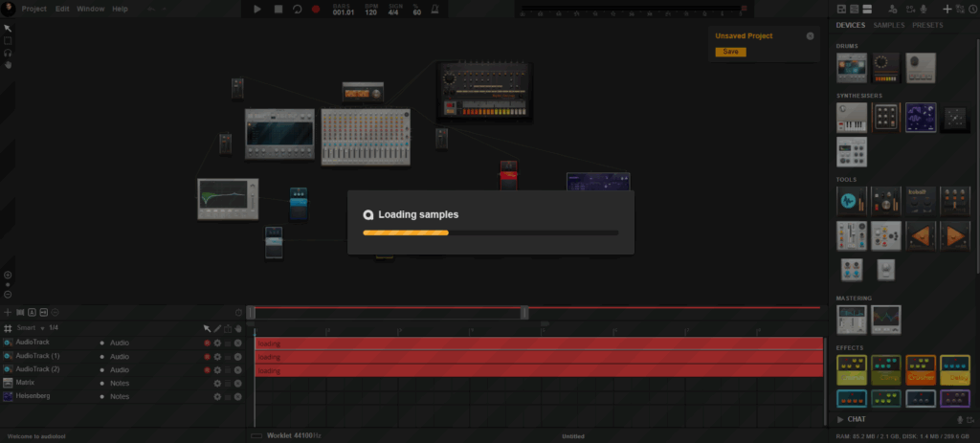Select the AudioTrack (1) track name
Viewport: 980px width, 443px height.
pyautogui.click(x=37, y=356)
